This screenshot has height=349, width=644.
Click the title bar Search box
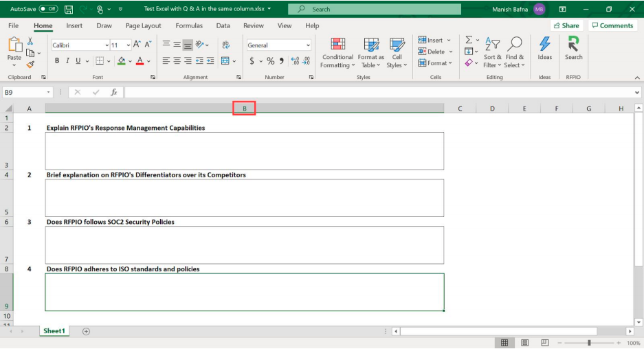tap(375, 9)
